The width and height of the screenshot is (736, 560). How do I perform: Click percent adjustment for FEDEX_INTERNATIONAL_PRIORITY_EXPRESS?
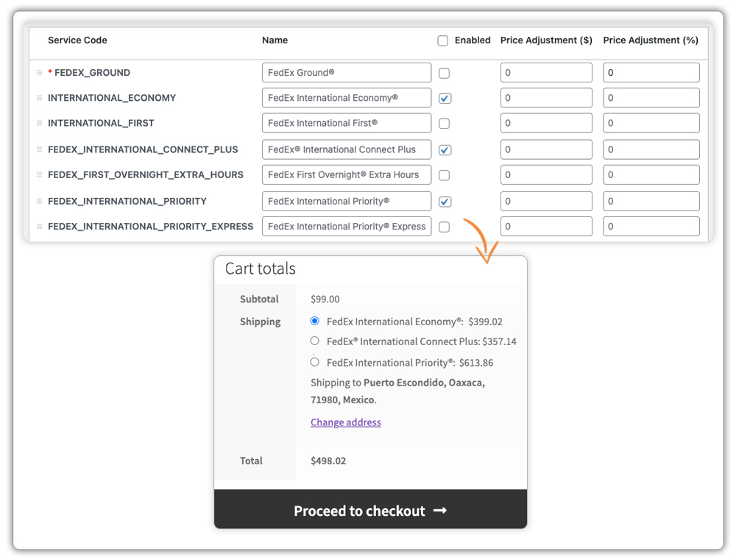651,226
